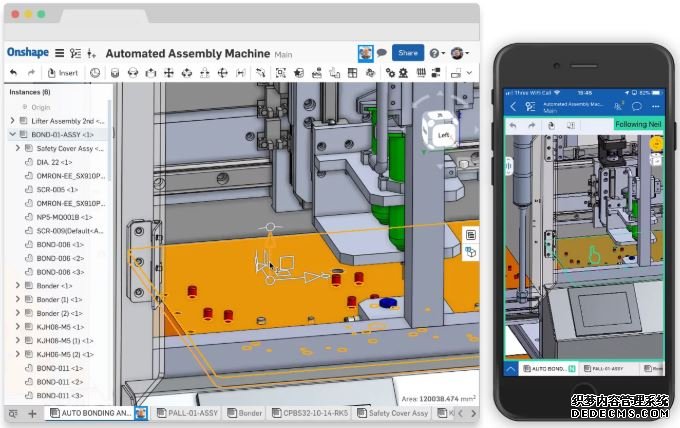Select NP5-MD001B <1> in the tree

pyautogui.click(x=64, y=217)
